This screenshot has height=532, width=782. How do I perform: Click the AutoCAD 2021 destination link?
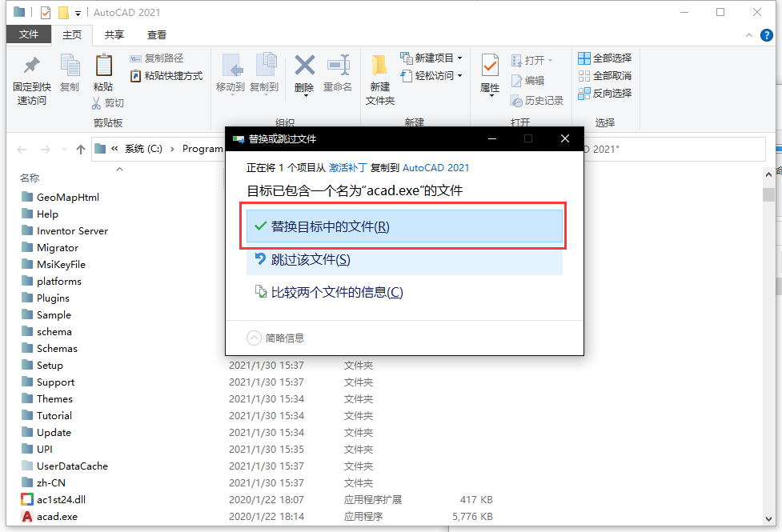435,168
